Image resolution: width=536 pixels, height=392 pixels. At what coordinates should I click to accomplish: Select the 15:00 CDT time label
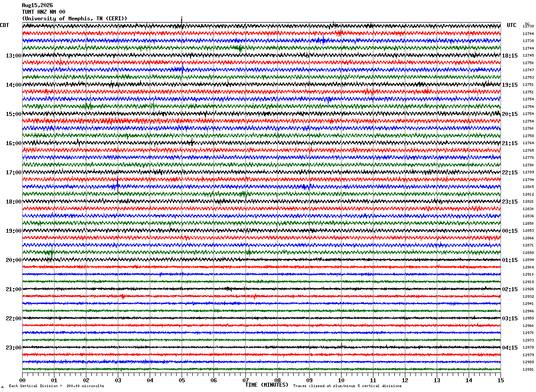tap(13, 114)
